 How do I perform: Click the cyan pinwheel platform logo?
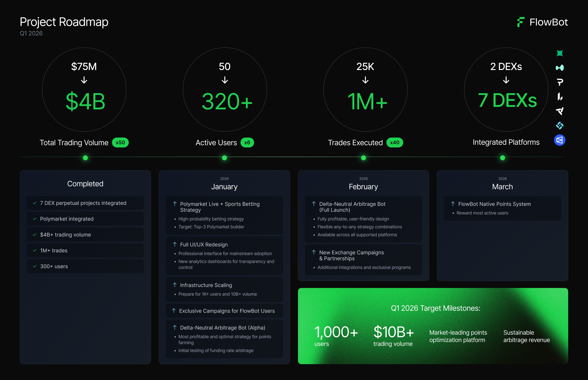(560, 126)
